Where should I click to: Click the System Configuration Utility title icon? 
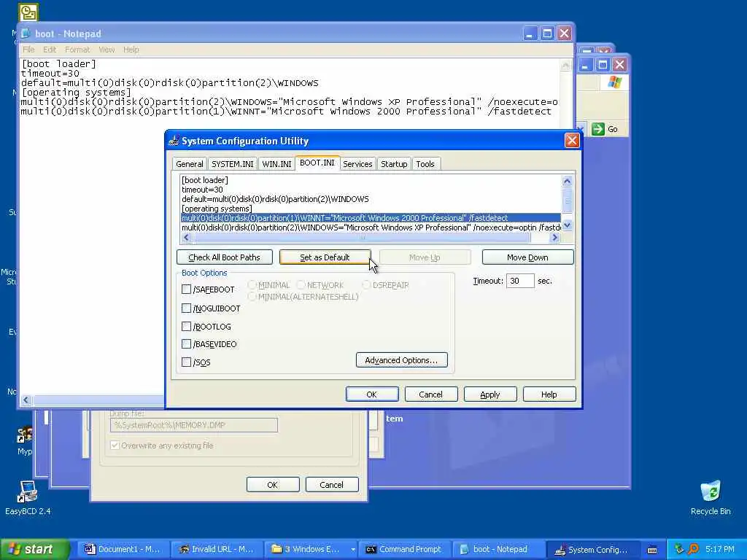[x=174, y=141]
